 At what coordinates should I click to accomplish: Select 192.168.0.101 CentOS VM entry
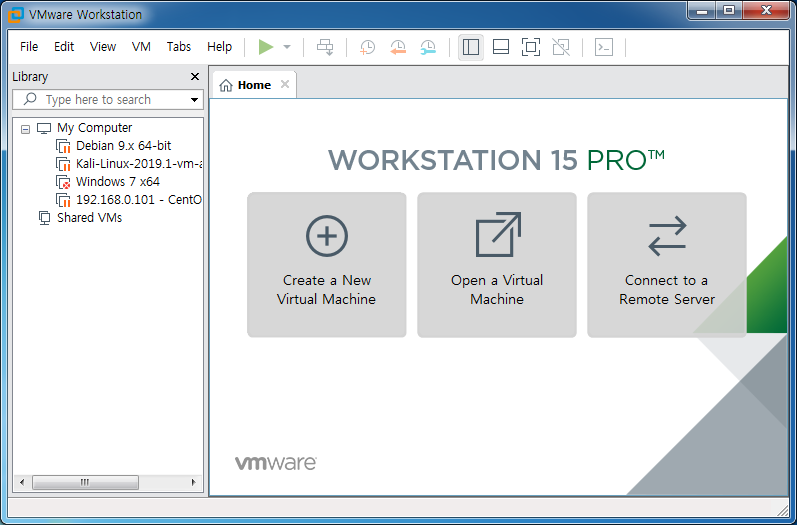(139, 200)
